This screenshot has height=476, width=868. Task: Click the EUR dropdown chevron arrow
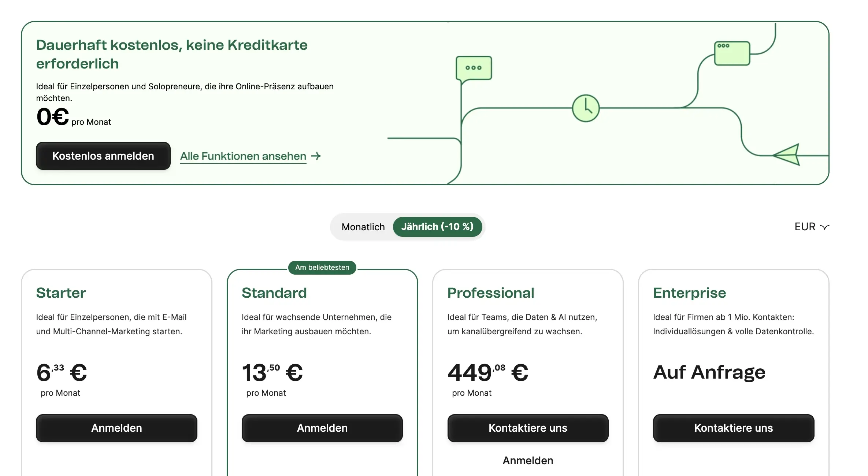click(x=824, y=227)
